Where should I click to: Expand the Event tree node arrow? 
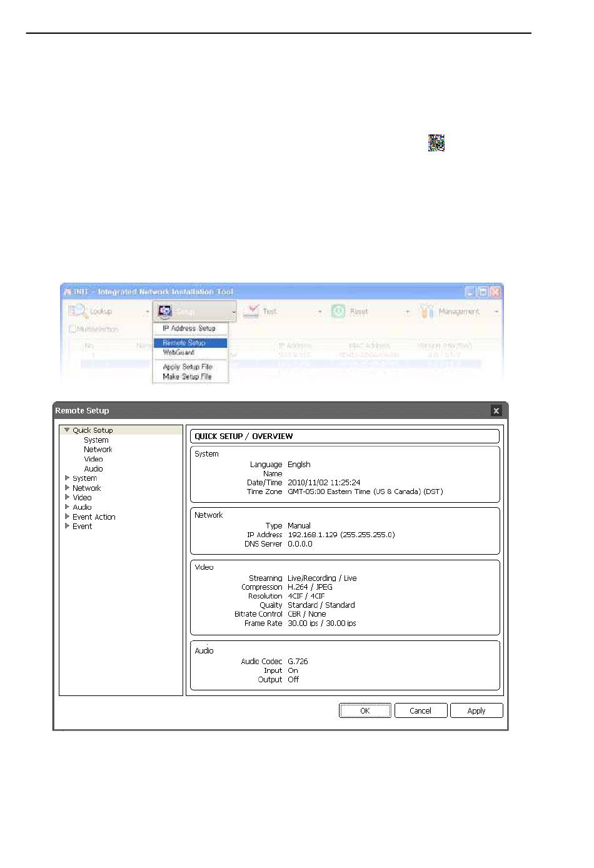67,526
